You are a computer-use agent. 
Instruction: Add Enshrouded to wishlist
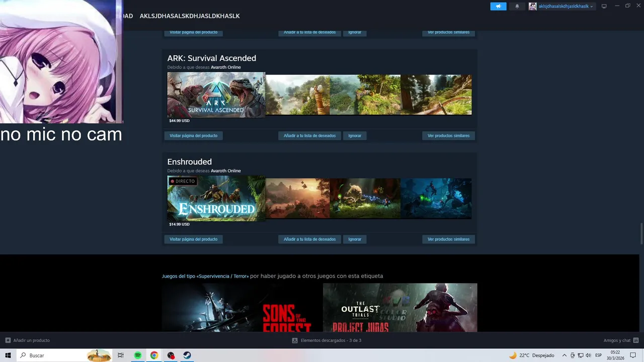pyautogui.click(x=309, y=239)
